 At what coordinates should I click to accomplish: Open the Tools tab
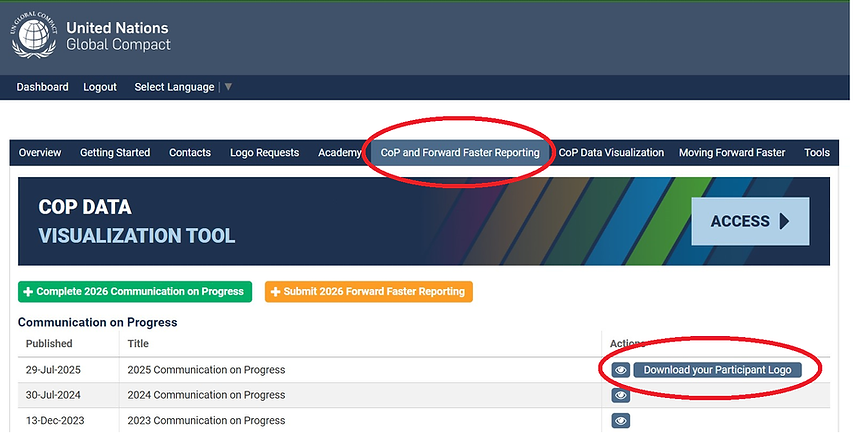click(x=817, y=153)
